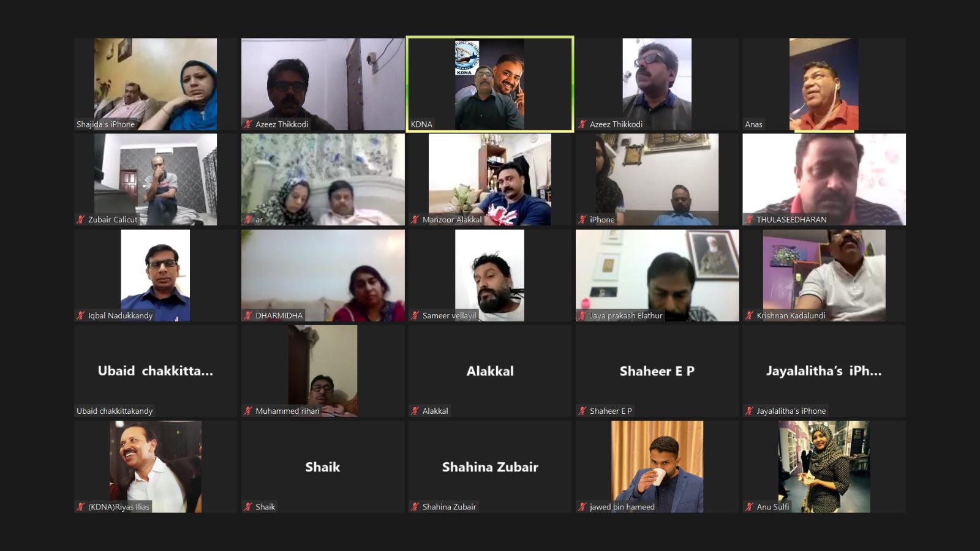
Task: Click muted mic icon beside Krishnan Kadalundi
Action: click(748, 316)
